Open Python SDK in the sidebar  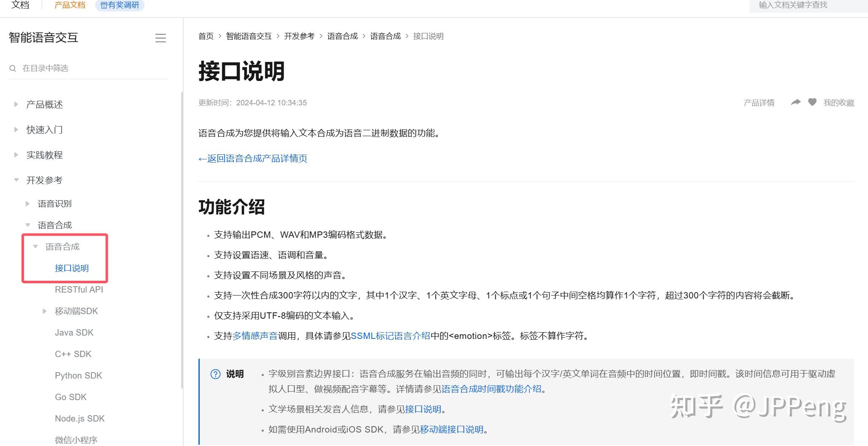point(78,376)
